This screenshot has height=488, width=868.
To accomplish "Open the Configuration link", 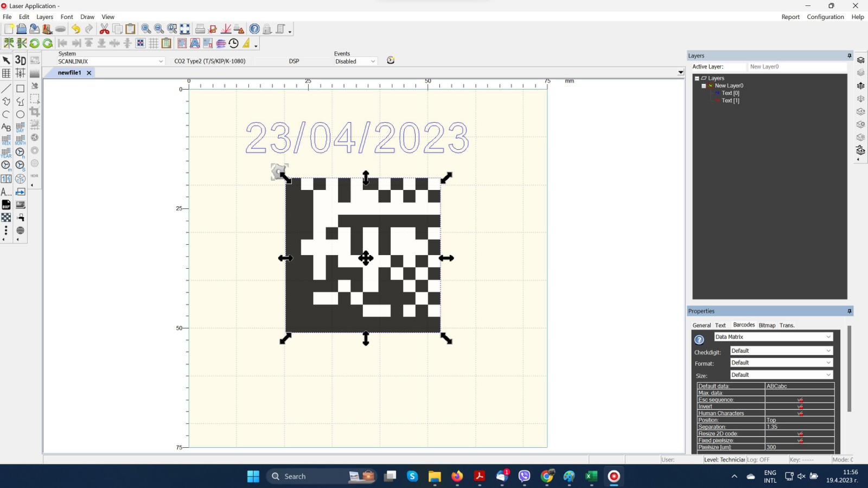I will pyautogui.click(x=825, y=17).
